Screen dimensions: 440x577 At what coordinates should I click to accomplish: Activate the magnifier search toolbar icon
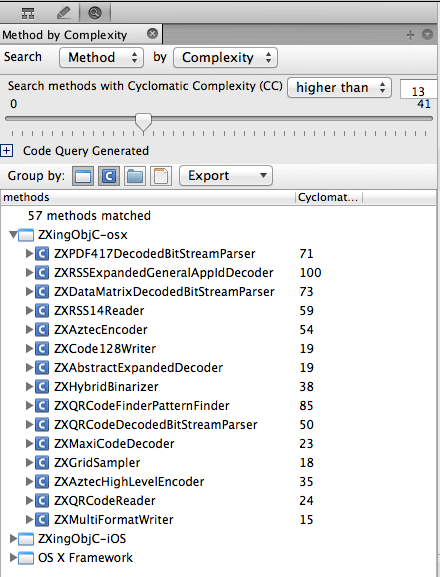coord(95,13)
